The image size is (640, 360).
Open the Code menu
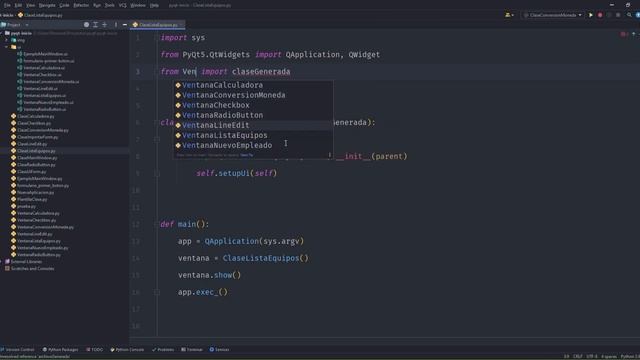64,5
